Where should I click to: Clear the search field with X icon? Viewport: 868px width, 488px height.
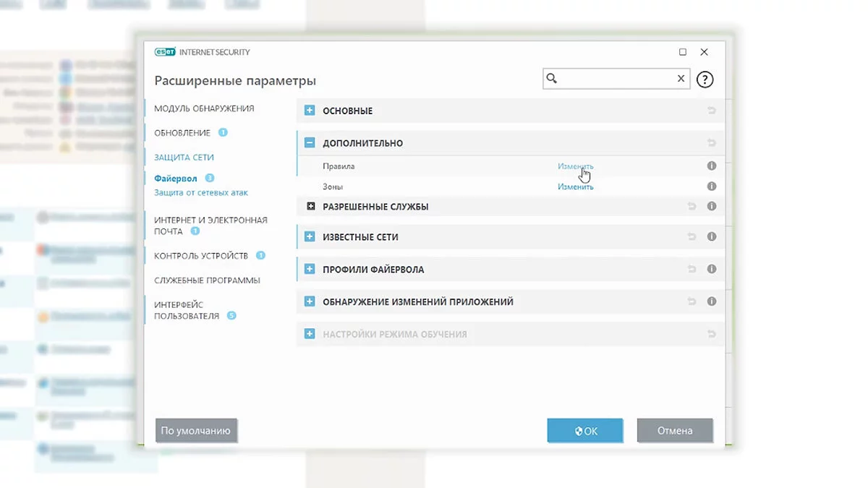681,79
